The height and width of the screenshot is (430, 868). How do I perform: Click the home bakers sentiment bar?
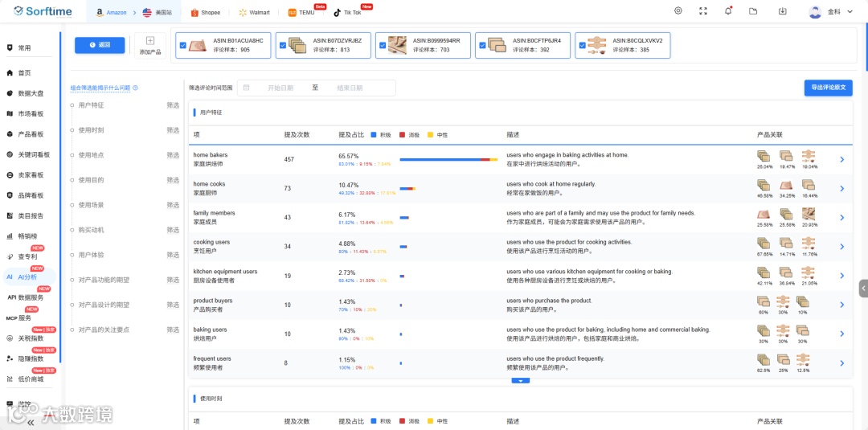448,159
